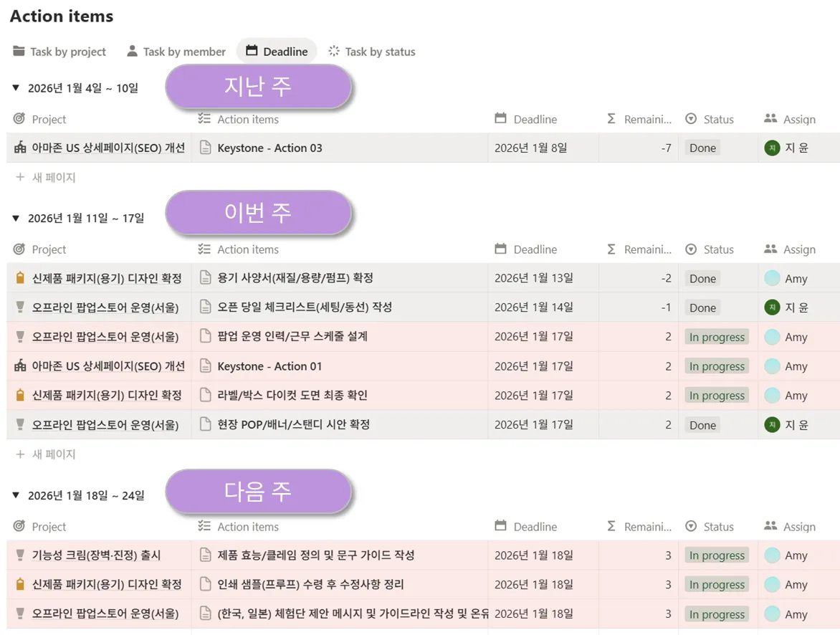Click In progress status for 팝업 운영 인력 row
Image resolution: width=840 pixels, height=635 pixels.
(717, 338)
